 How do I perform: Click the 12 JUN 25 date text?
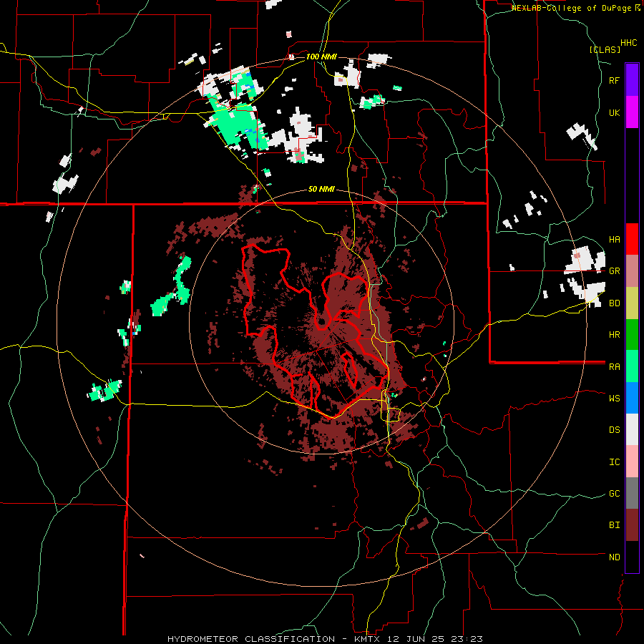[x=417, y=639]
